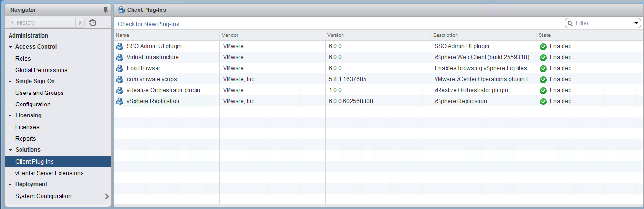
Task: Click the Client Plug-Ins title icon
Action: [x=121, y=10]
